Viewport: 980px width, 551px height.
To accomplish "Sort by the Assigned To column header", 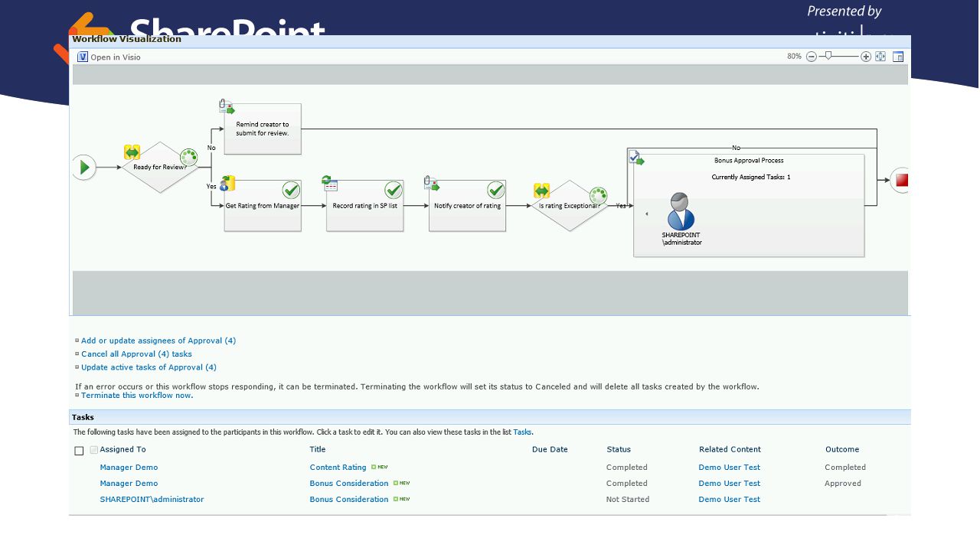I will (122, 450).
